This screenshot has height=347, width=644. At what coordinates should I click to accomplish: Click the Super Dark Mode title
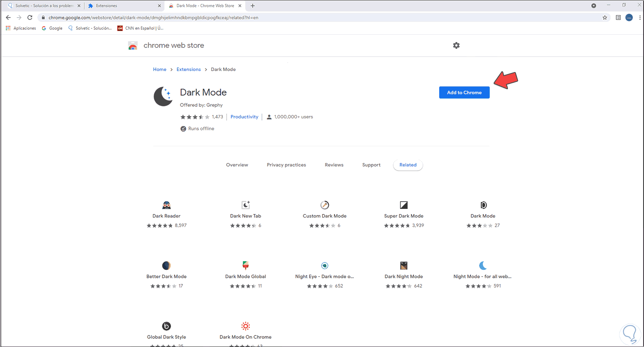point(404,216)
